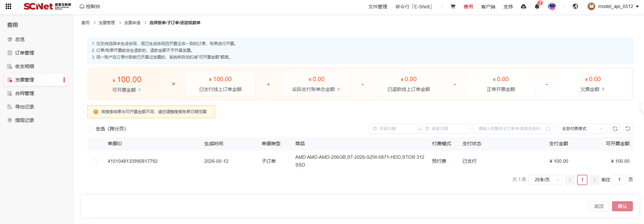
Task: Click order ID 4151048133990817792
Action: click(x=133, y=161)
